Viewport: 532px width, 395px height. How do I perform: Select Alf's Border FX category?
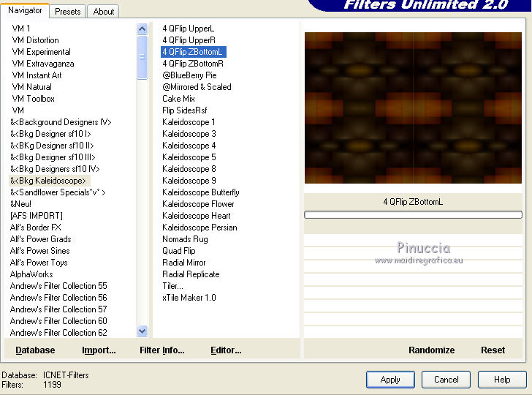tap(35, 227)
